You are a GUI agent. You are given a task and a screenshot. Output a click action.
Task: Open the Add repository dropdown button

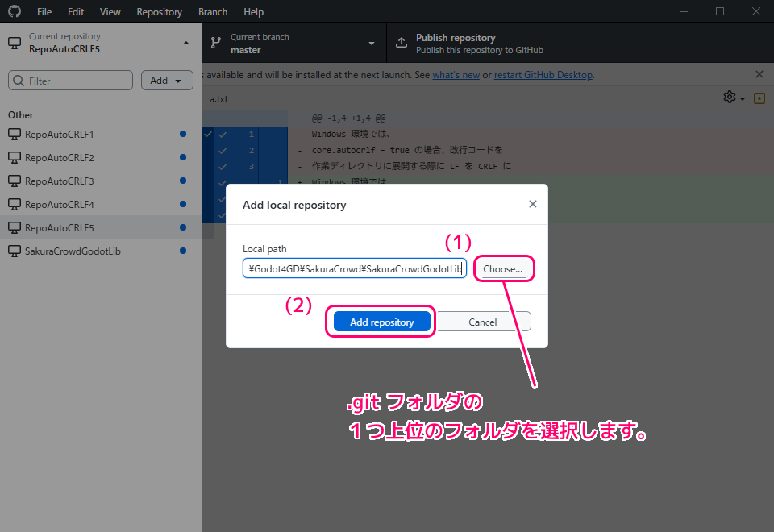[x=167, y=81]
